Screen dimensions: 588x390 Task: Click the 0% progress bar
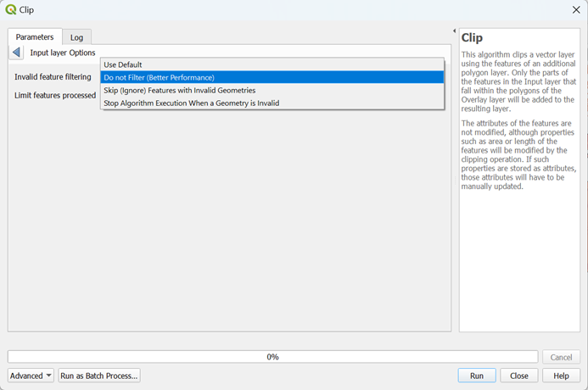point(272,357)
